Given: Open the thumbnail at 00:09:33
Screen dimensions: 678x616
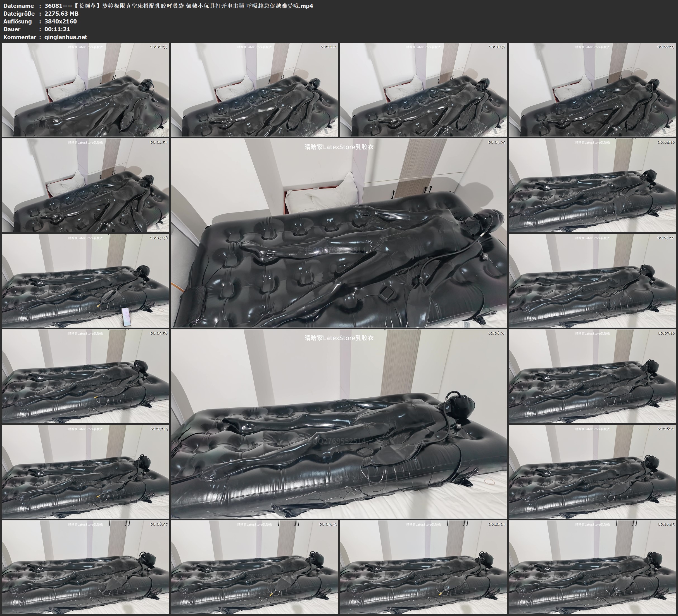Looking at the screenshot, I should (x=254, y=567).
